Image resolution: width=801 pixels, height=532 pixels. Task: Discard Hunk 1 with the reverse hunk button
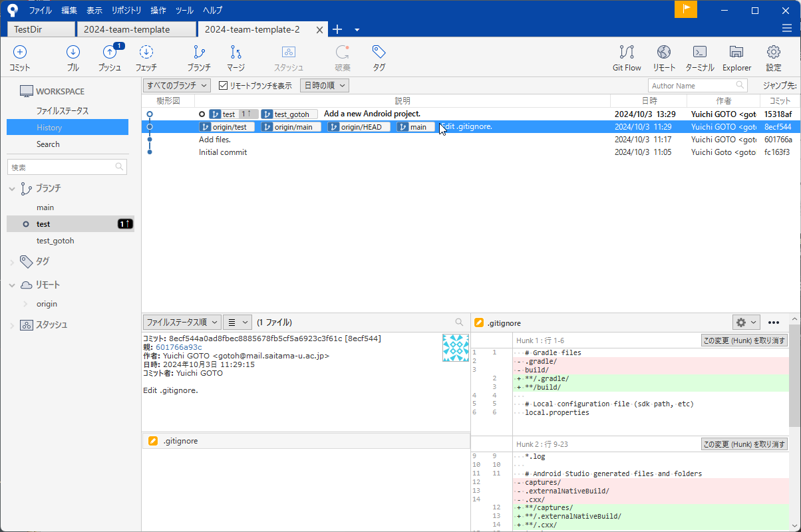click(744, 340)
